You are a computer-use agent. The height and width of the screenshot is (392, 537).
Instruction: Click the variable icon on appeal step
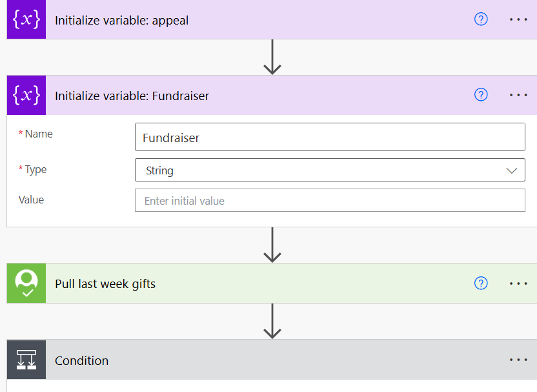(26, 19)
